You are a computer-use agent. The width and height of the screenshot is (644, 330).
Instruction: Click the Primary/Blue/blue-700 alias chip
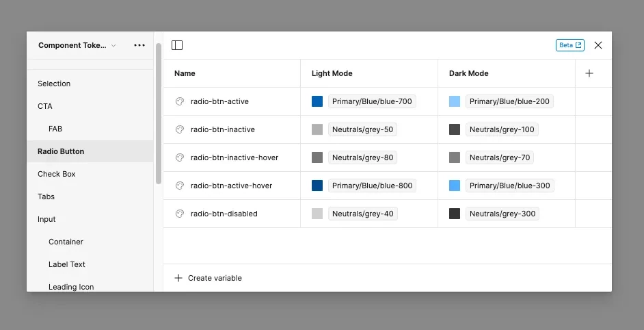pos(372,101)
